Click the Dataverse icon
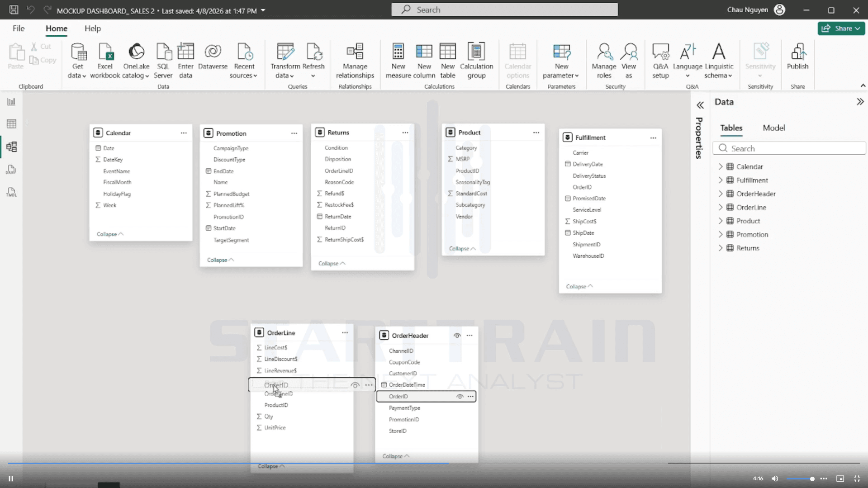Viewport: 868px width, 488px height. point(213,57)
